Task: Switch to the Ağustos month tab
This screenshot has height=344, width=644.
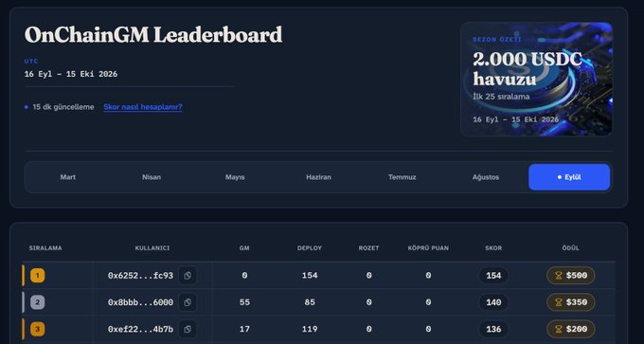Action: tap(486, 177)
